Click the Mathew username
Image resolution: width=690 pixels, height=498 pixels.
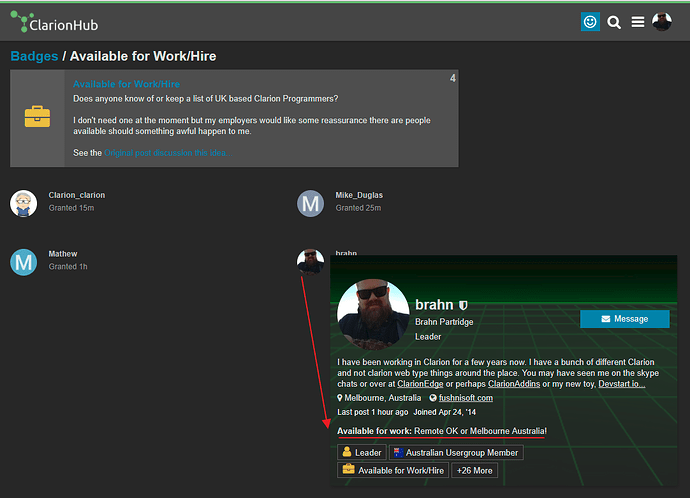pyautogui.click(x=63, y=254)
